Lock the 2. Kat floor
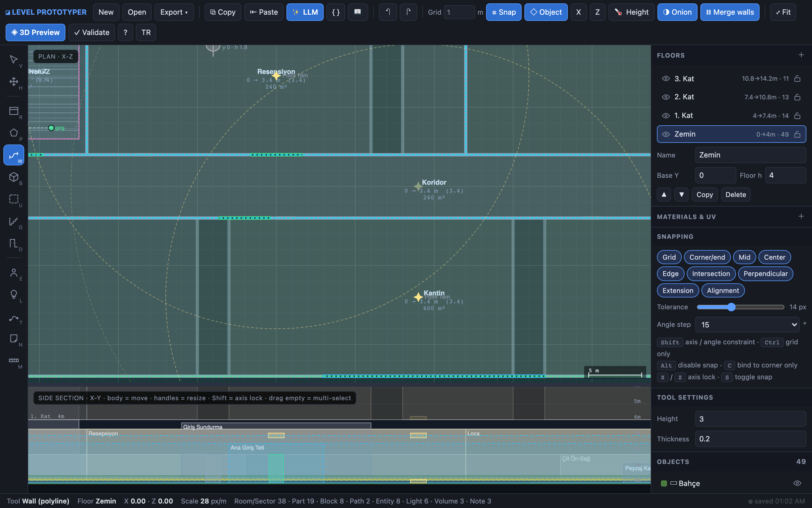 pos(798,97)
